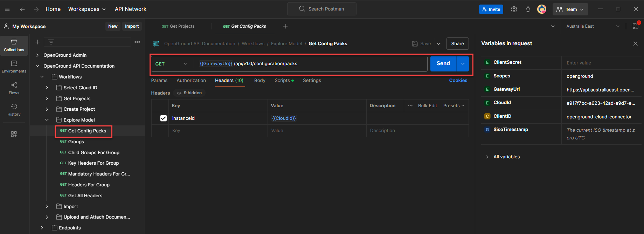644x234 pixels.
Task: Open the GET method dropdown
Action: pyautogui.click(x=171, y=64)
